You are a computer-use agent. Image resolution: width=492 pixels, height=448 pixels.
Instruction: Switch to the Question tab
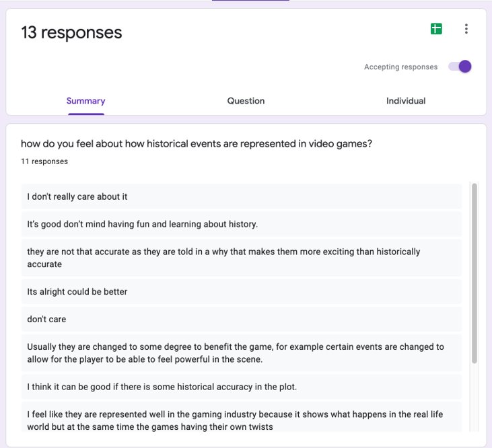click(x=246, y=101)
